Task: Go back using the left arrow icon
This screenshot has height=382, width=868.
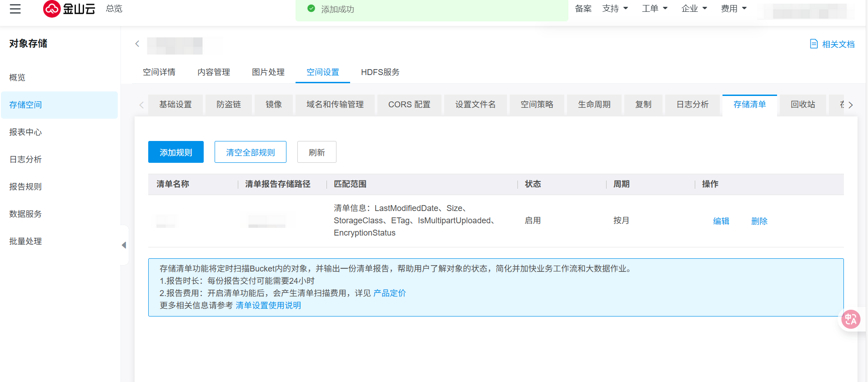Action: (x=137, y=44)
